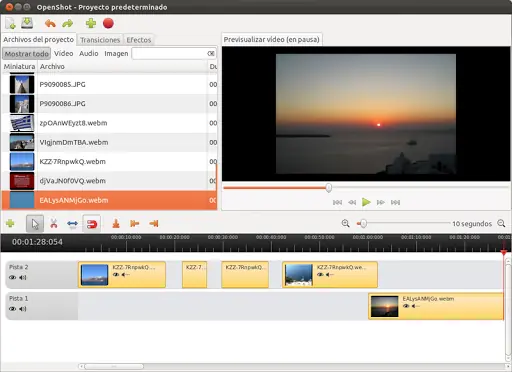Screen dimensions: 512x372
Task: Toggle speaker on the KZZ-7RnpwkQ.we... clip
Action: point(330,275)
